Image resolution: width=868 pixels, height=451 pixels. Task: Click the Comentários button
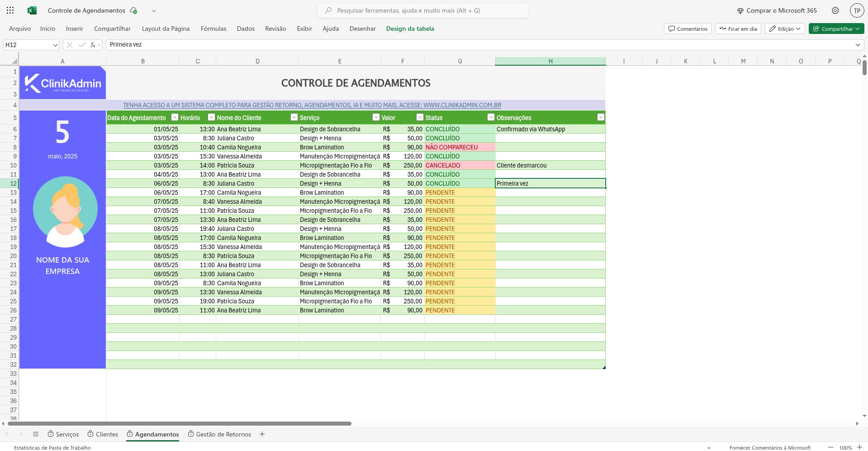(x=688, y=29)
